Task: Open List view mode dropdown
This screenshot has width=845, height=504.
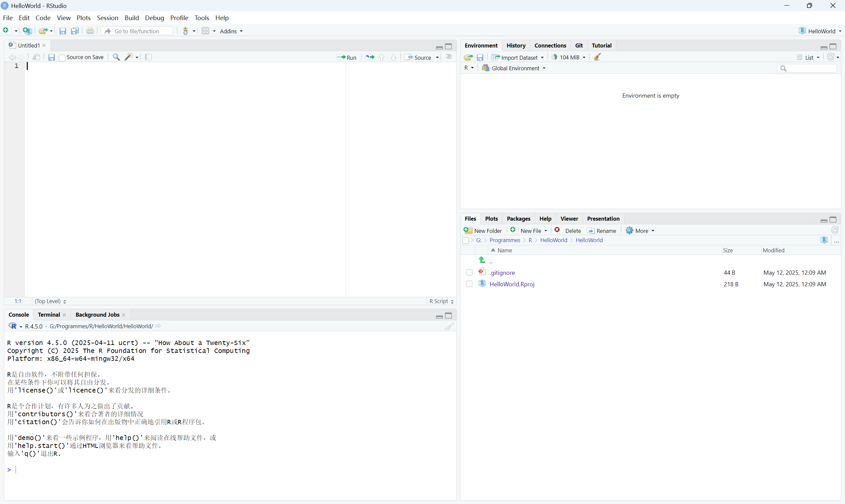Action: [x=808, y=57]
